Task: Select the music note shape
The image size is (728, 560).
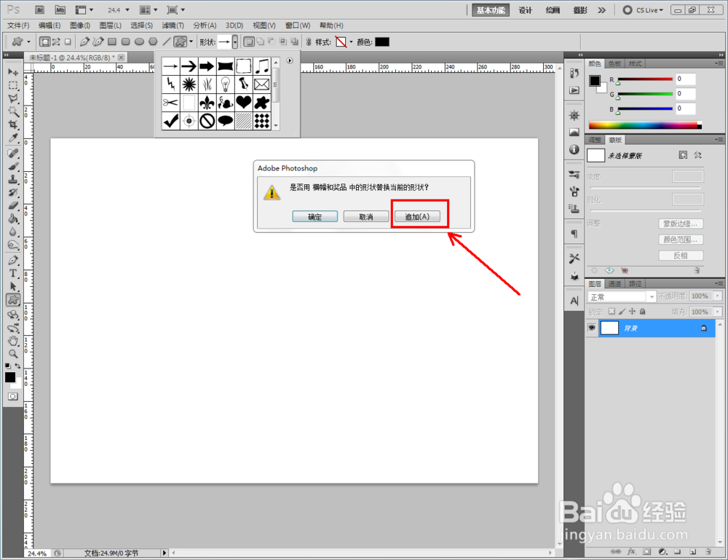Action: coord(262,66)
